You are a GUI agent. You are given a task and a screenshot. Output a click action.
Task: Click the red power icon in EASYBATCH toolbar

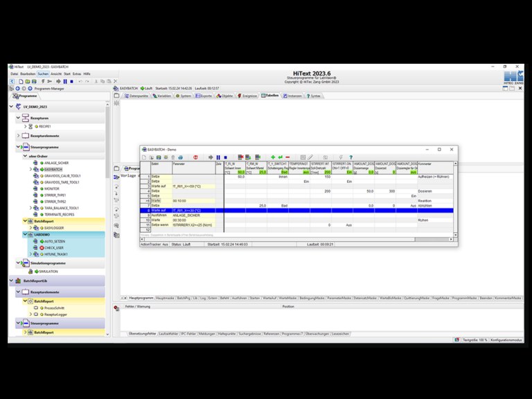[195, 157]
